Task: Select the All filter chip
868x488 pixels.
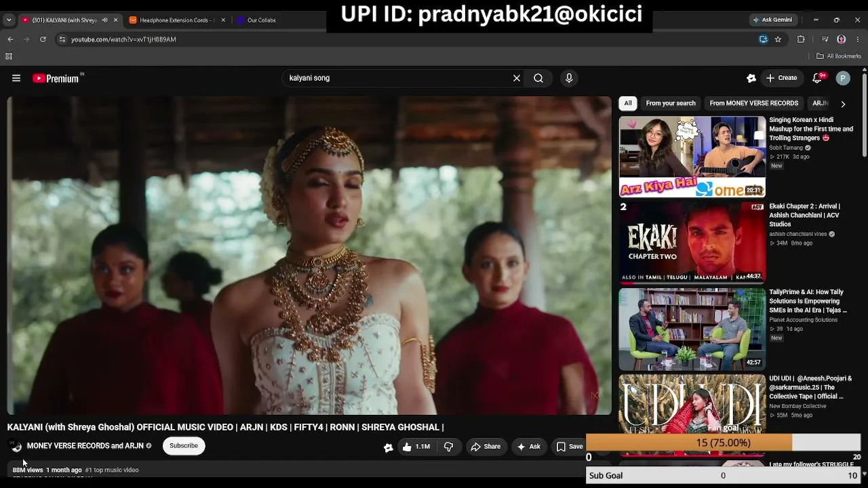Action: [x=628, y=104]
